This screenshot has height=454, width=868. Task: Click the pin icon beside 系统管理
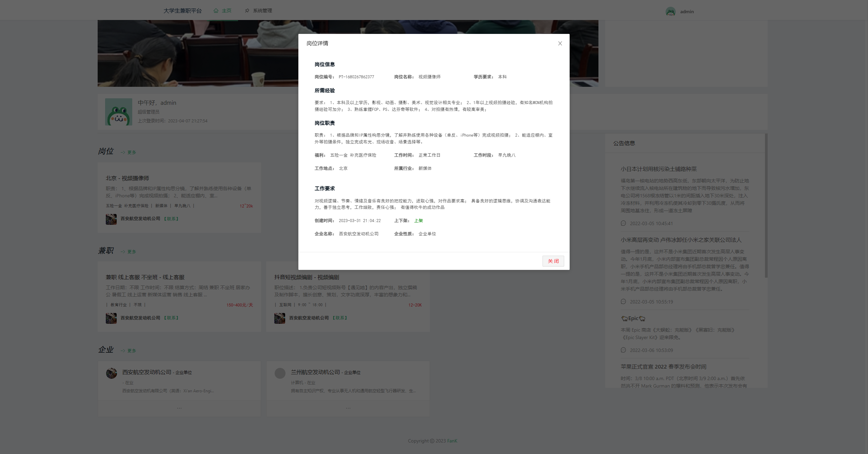(247, 11)
